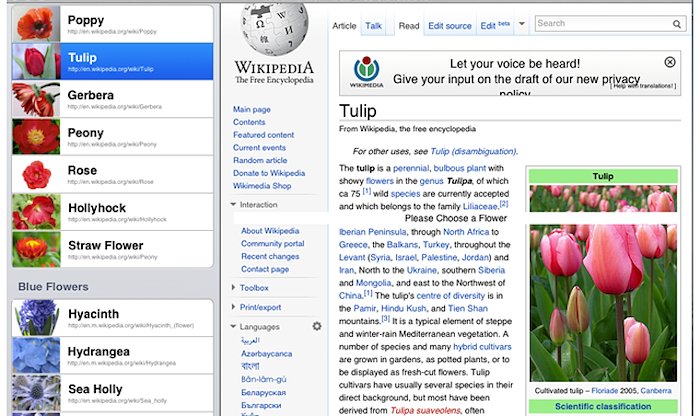
Task: Open the centre of diversity link
Action: 450,296
